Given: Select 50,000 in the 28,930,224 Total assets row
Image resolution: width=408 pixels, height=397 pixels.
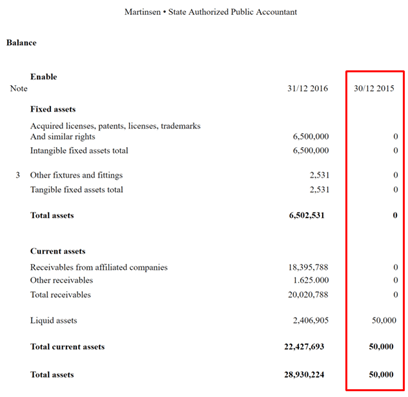Looking at the screenshot, I should (x=381, y=375).
